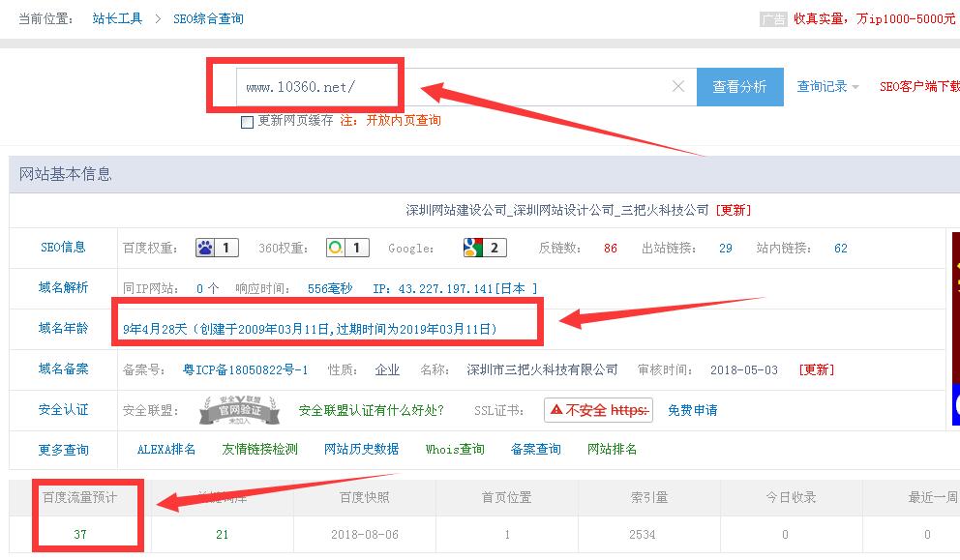Click ALEXA排名 in the 更多查询 row
The width and height of the screenshot is (960, 560).
tap(166, 450)
